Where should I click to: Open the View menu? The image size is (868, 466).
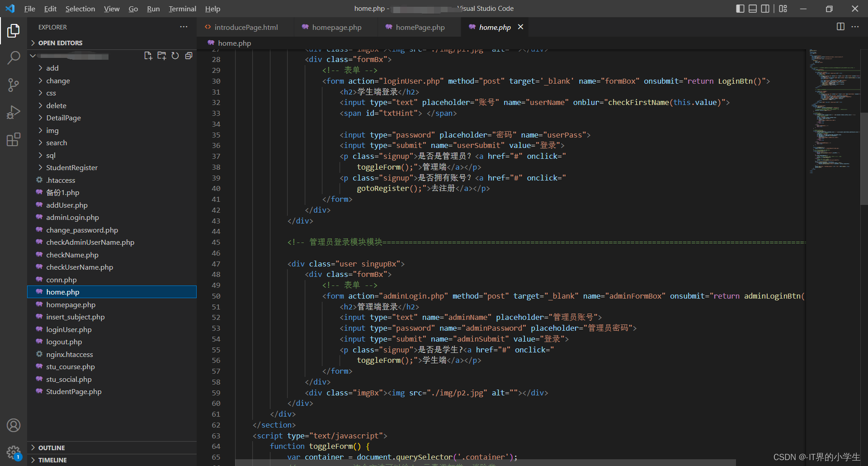[x=112, y=9]
